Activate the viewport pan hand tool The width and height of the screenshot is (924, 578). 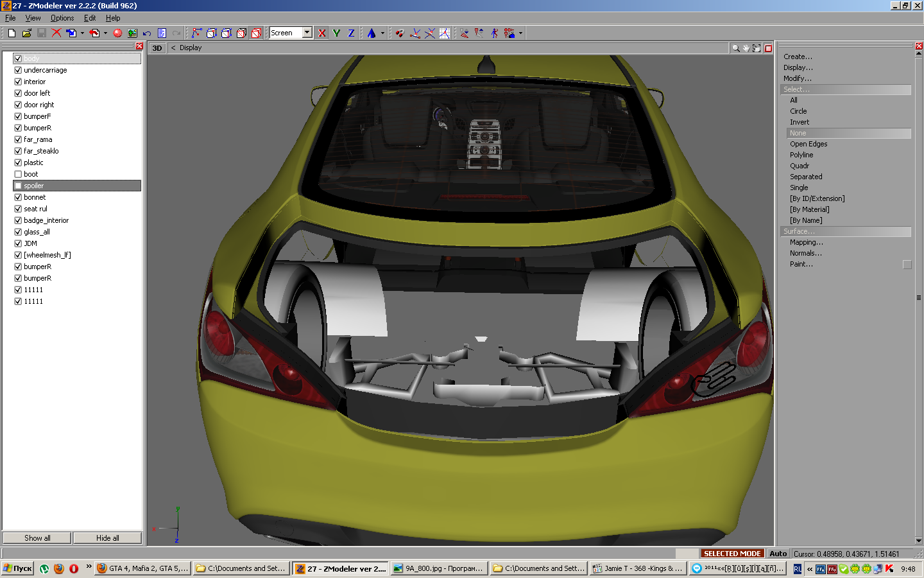tap(746, 48)
